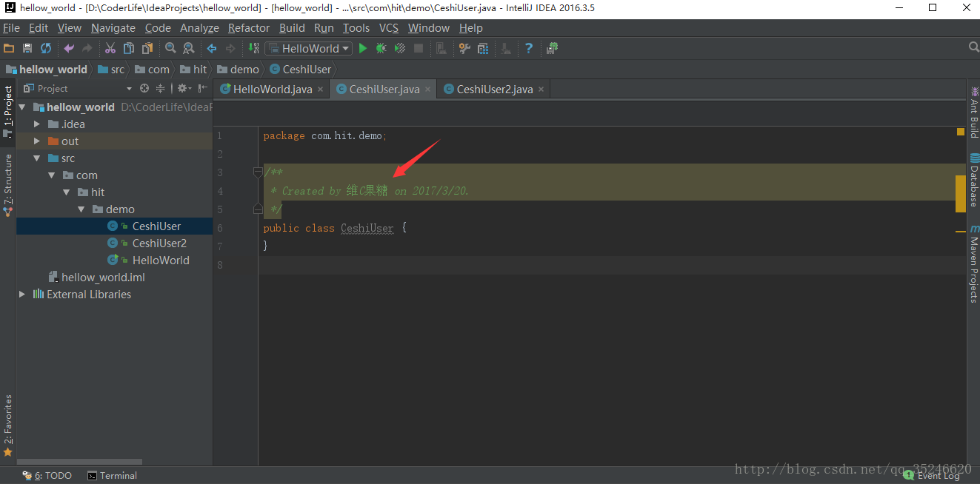This screenshot has width=980, height=484.
Task: Close the HelloWorld.java tab
Action: (x=321, y=90)
